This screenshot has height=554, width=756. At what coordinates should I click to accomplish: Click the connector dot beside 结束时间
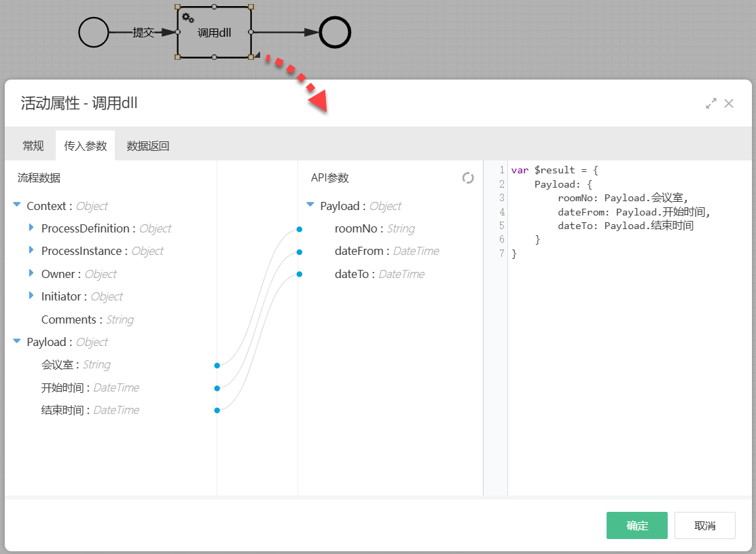[217, 411]
